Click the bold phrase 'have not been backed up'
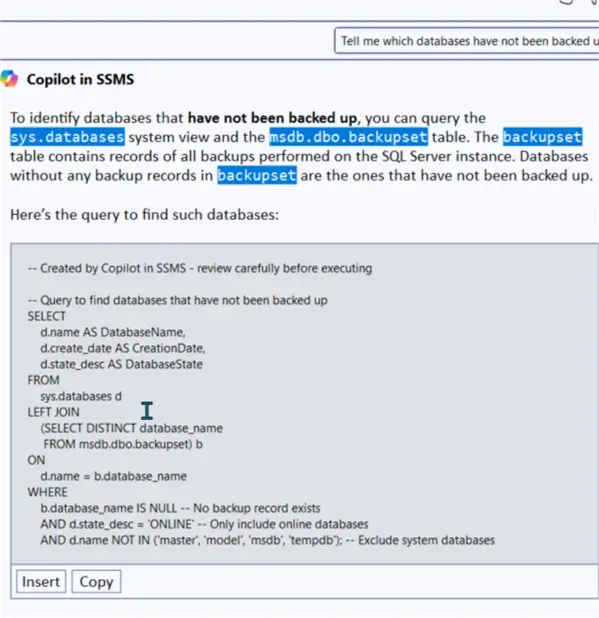This screenshot has width=599, height=618. pyautogui.click(x=272, y=118)
